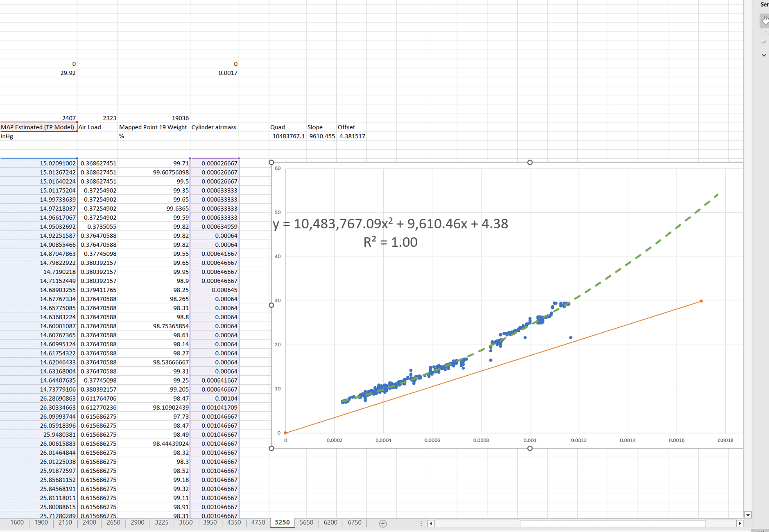The height and width of the screenshot is (532, 769).
Task: Select the 2900 sheet tab
Action: (138, 523)
